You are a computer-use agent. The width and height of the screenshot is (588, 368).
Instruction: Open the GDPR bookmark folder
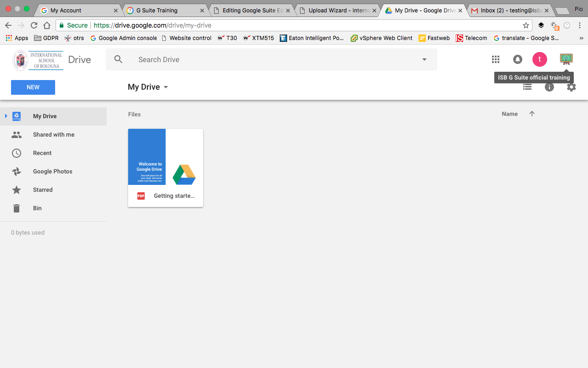coord(46,38)
